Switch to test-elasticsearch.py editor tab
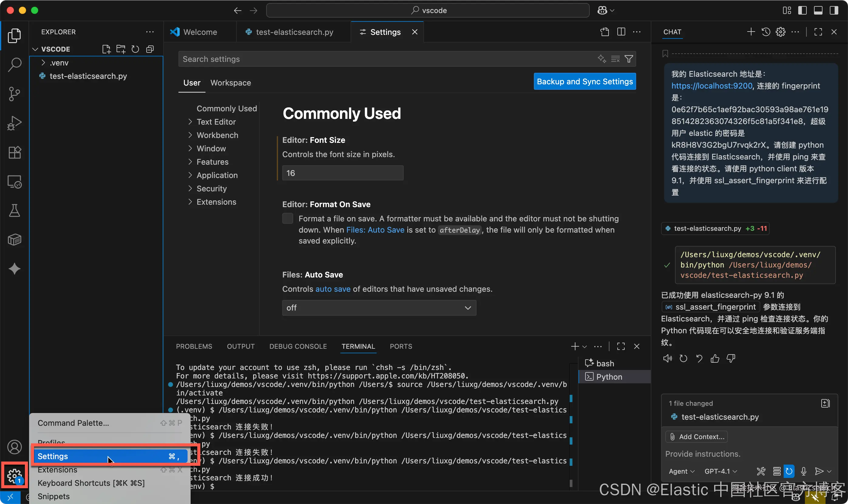The image size is (848, 504). pos(294,32)
